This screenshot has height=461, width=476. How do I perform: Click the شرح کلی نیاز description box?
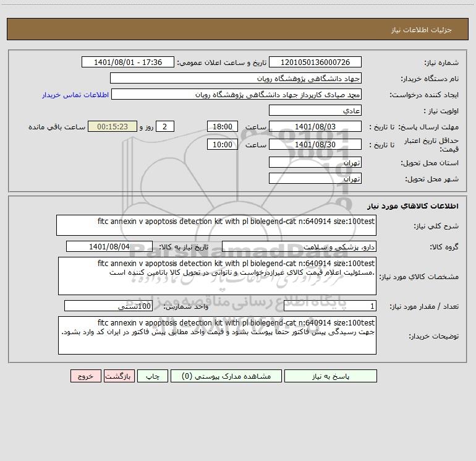click(x=216, y=225)
